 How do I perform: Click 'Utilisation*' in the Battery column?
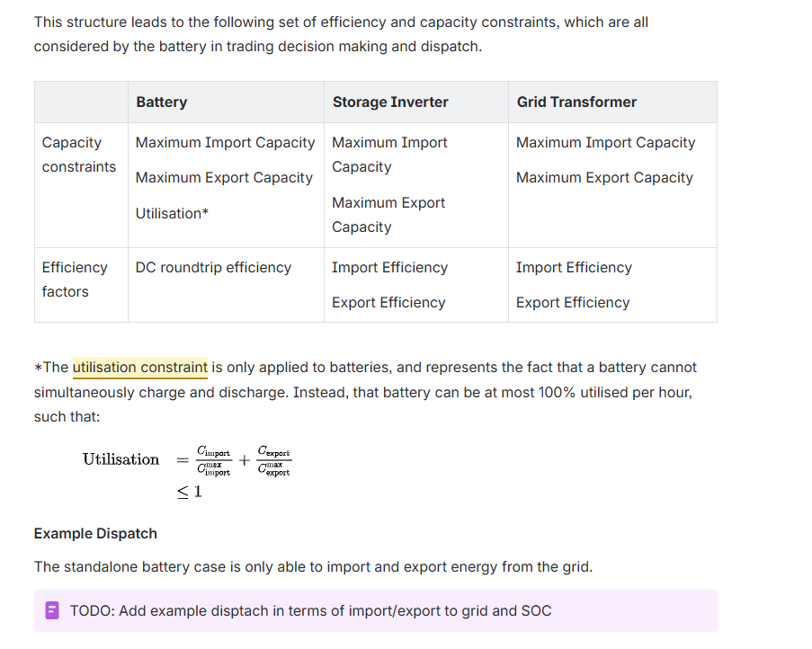(172, 213)
